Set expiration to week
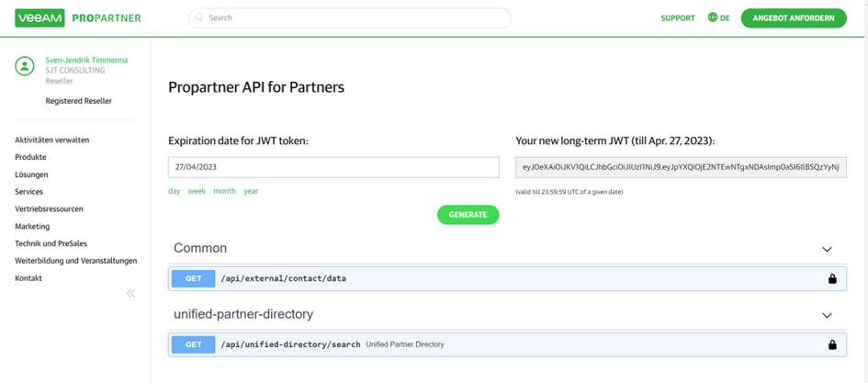 click(197, 191)
